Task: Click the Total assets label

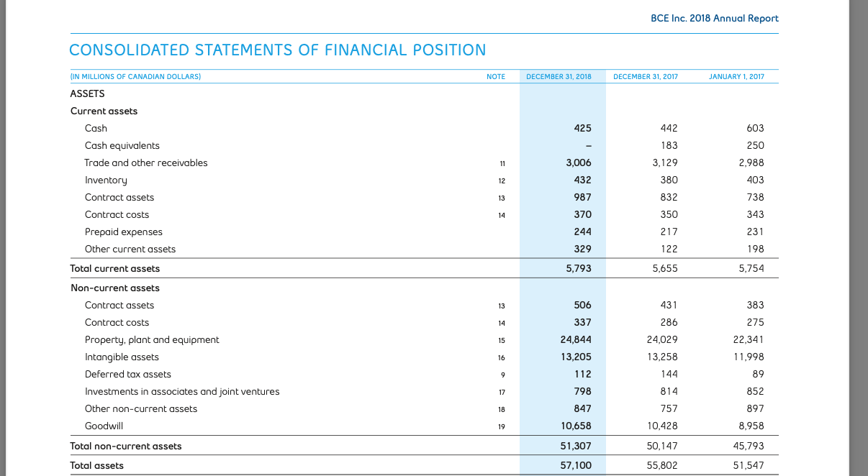Action: pyautogui.click(x=96, y=465)
